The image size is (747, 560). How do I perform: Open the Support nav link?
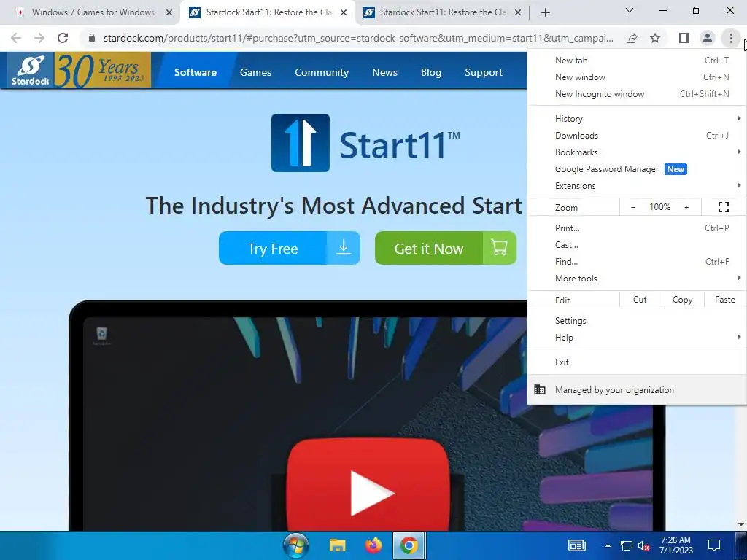coord(484,72)
